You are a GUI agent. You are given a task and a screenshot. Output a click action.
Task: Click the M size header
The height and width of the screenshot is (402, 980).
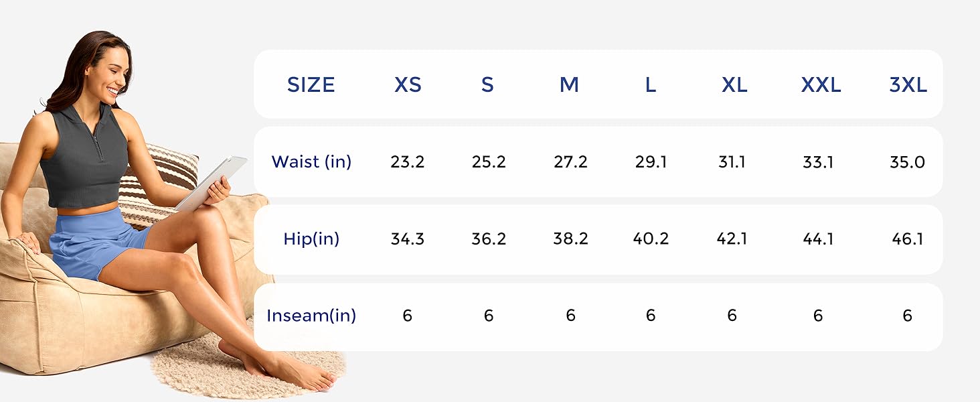pos(569,85)
